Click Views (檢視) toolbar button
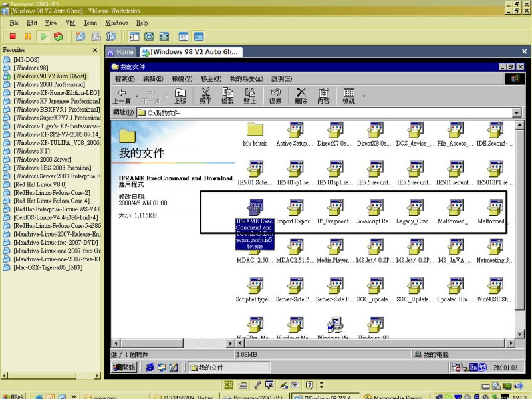532x399 pixels. tap(348, 96)
